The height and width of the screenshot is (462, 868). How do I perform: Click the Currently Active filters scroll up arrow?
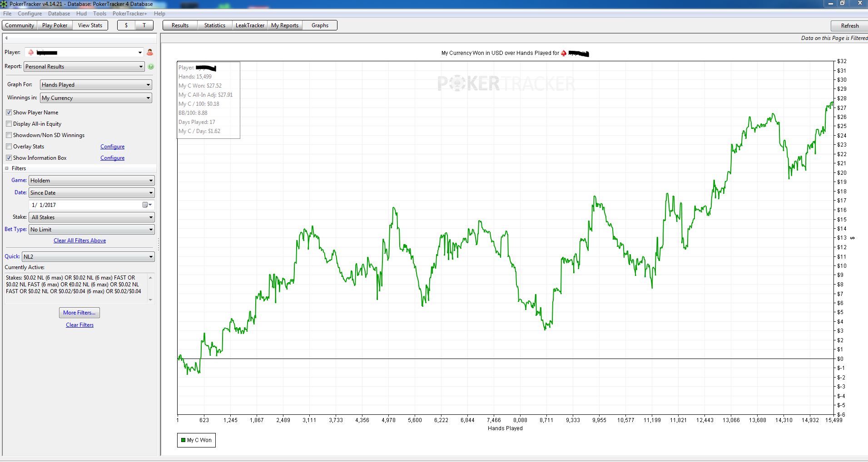[150, 277]
